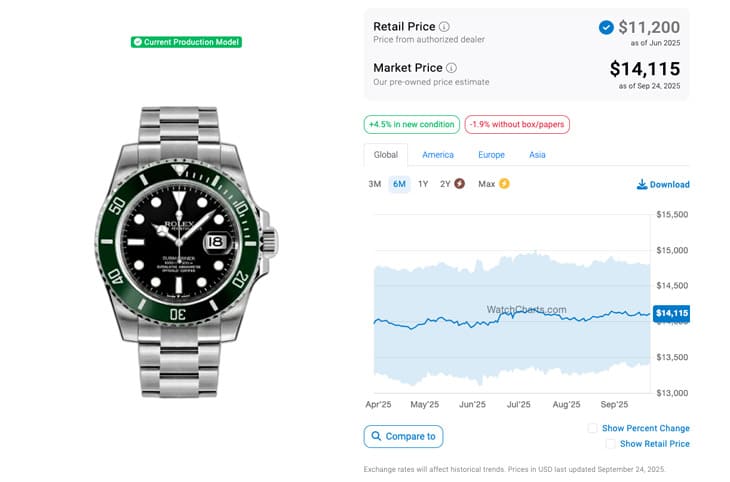Image resolution: width=730 pixels, height=482 pixels.
Task: Select the 6M chart range
Action: pos(399,184)
